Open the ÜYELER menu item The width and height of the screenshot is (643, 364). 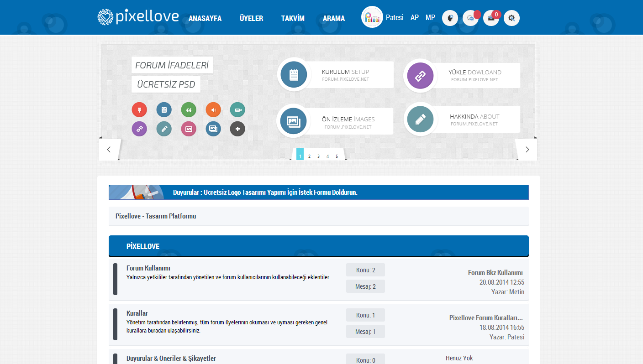coord(251,19)
